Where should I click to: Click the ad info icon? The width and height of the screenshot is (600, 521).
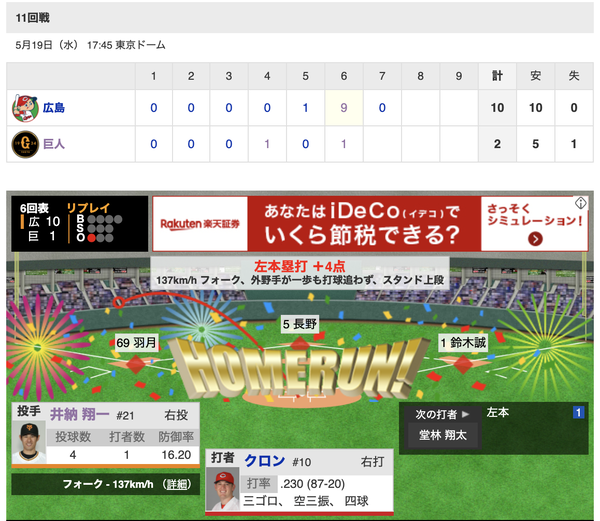(x=580, y=203)
